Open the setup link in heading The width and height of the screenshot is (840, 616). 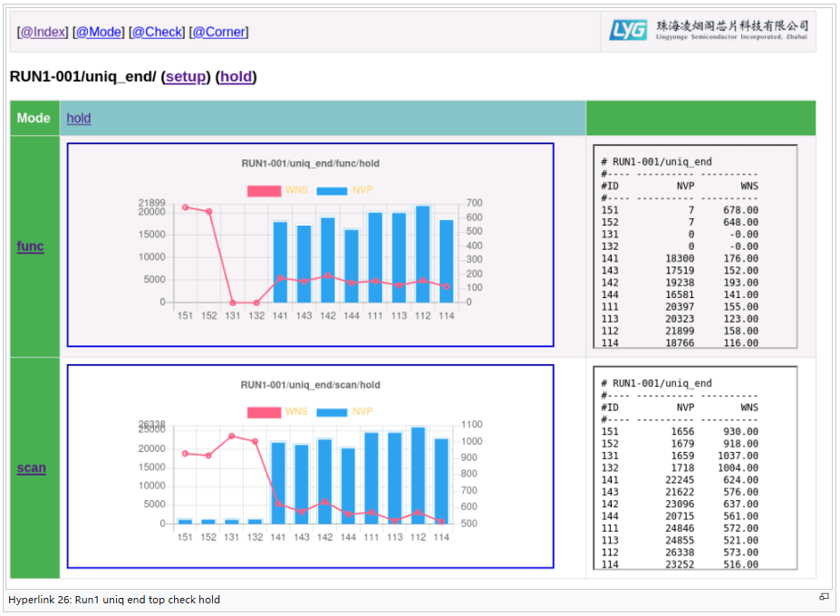click(x=186, y=77)
